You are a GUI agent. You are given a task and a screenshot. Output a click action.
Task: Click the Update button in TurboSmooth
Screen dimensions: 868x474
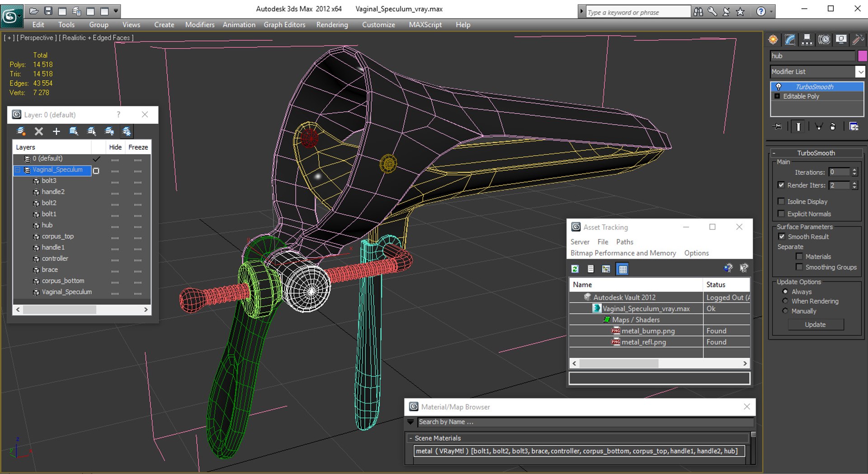pos(815,324)
